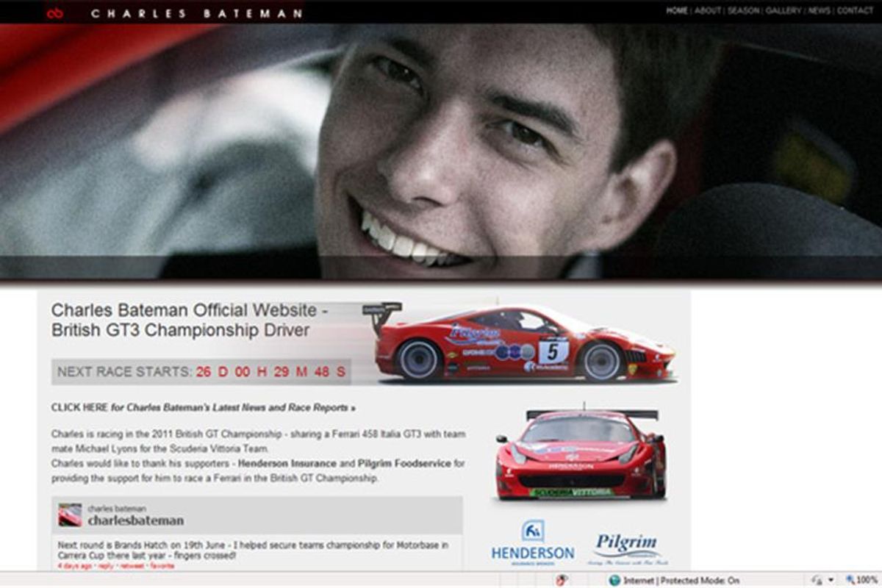The image size is (882, 588).
Task: Open the page options dropdown arrow near status bar
Action: [831, 578]
